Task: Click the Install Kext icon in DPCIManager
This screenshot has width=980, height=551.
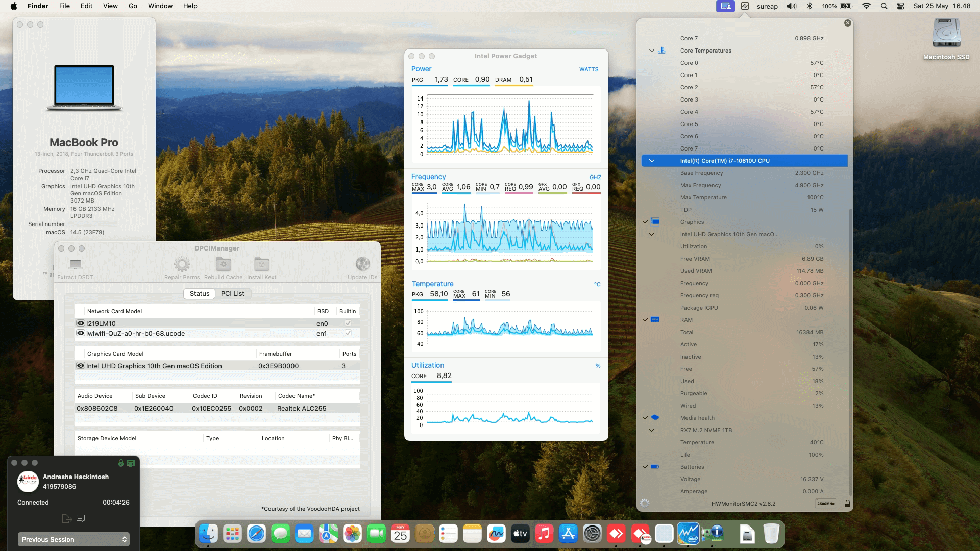Action: tap(261, 264)
